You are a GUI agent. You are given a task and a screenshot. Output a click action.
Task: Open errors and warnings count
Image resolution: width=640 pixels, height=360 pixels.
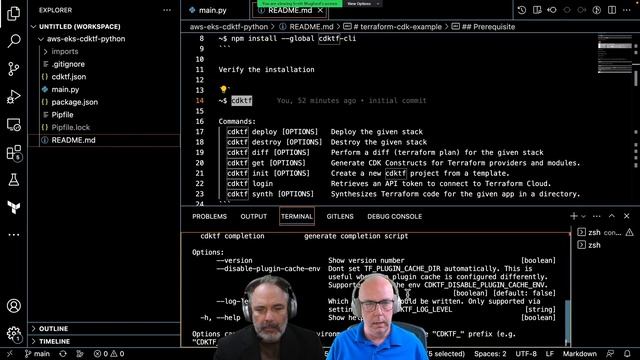[x=109, y=354]
